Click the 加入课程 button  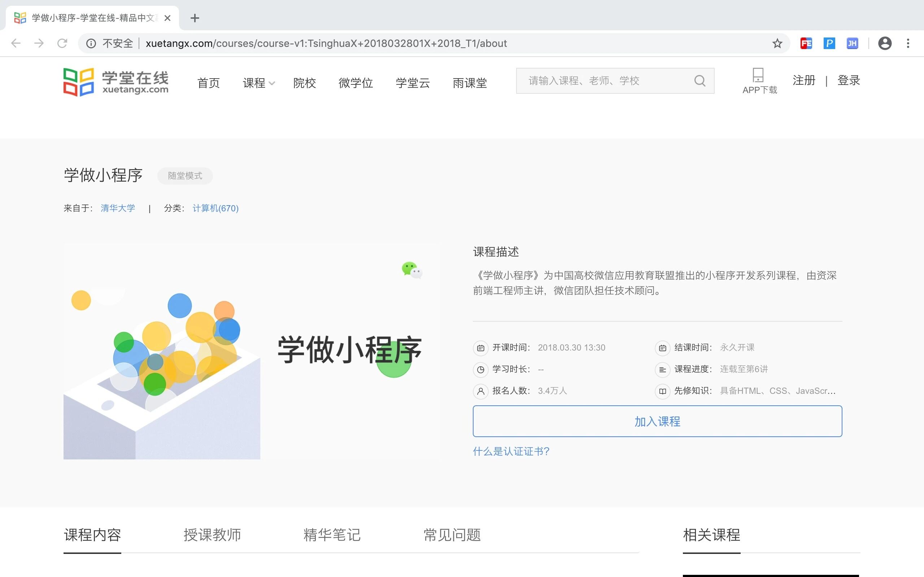tap(657, 421)
